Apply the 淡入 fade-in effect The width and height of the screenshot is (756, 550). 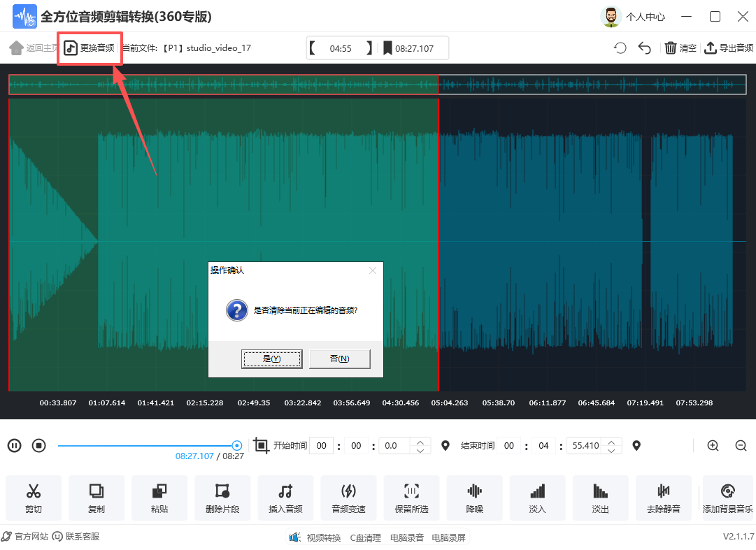pos(537,498)
